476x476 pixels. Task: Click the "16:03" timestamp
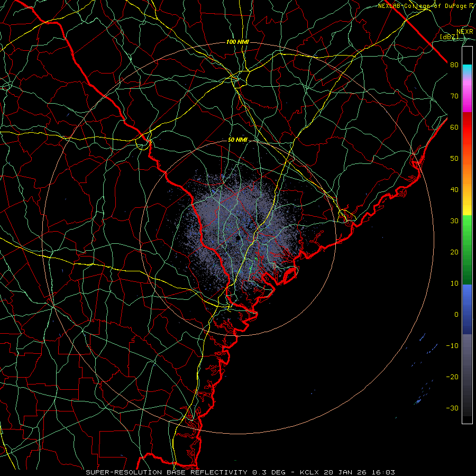coord(383,472)
